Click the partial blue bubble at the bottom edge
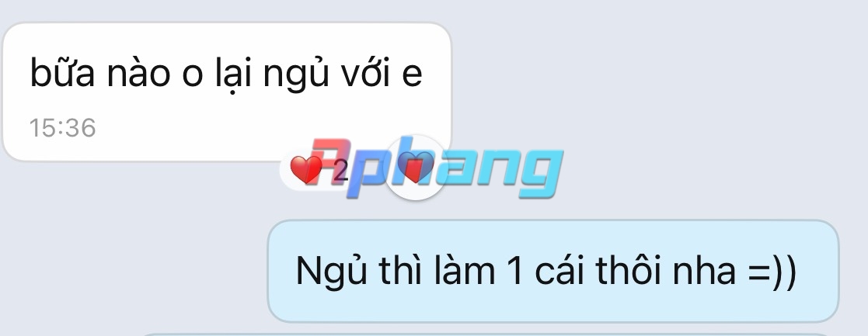Image resolution: width=868 pixels, height=336 pixels. (487, 334)
